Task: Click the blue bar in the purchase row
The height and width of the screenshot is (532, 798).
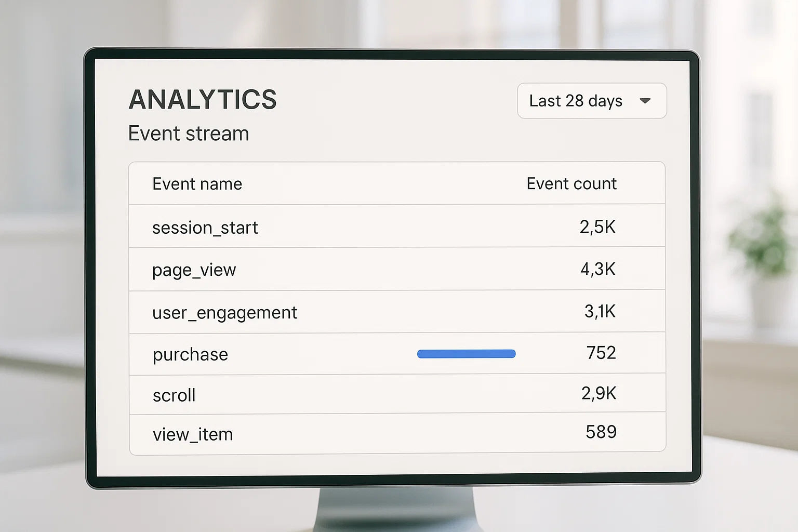Action: tap(466, 354)
